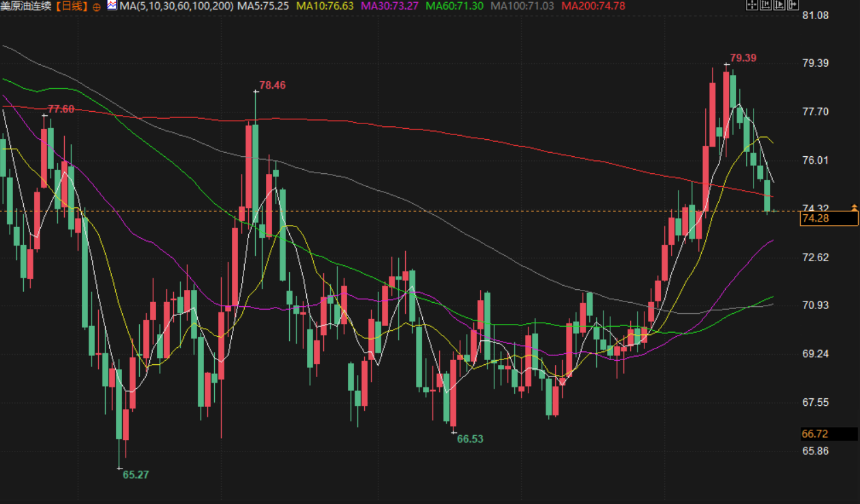This screenshot has height=504, width=860.
Task: Click the 79.39 high price marker
Action: pos(743,58)
